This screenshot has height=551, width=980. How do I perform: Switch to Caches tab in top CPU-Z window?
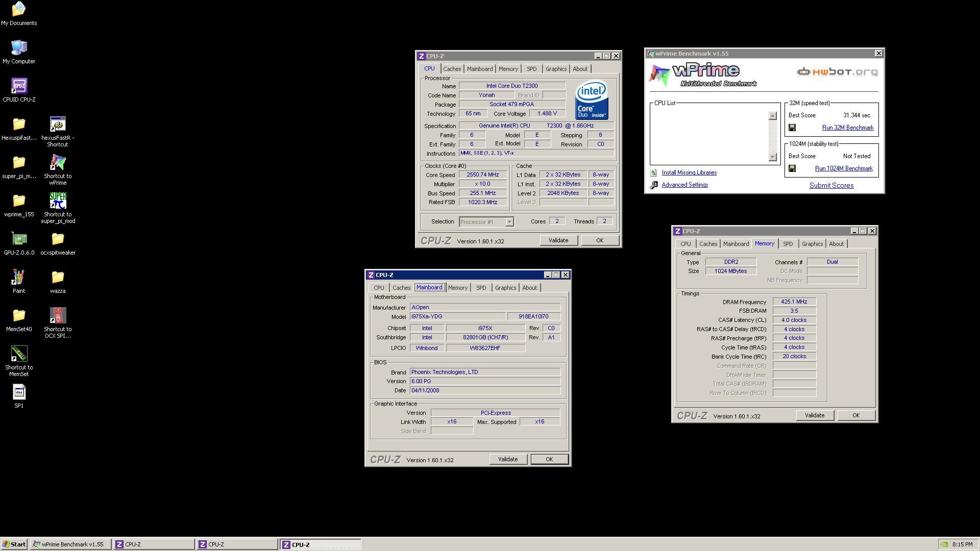(452, 69)
